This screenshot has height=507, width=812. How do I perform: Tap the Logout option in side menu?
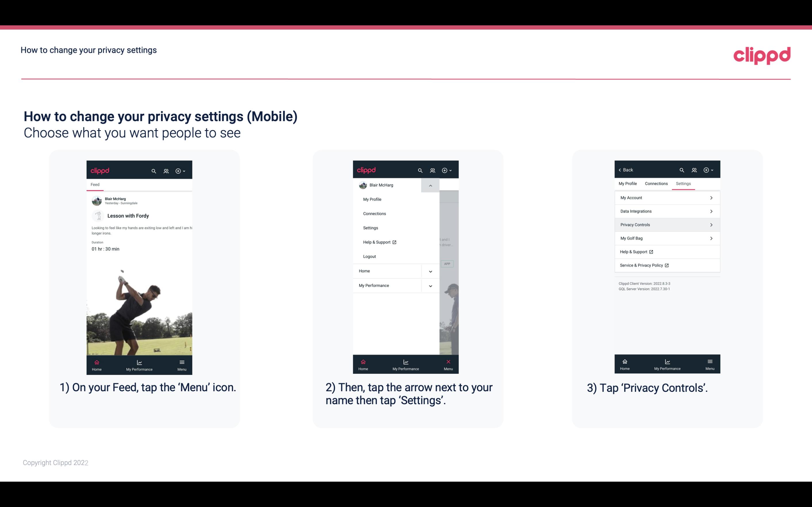tap(369, 256)
